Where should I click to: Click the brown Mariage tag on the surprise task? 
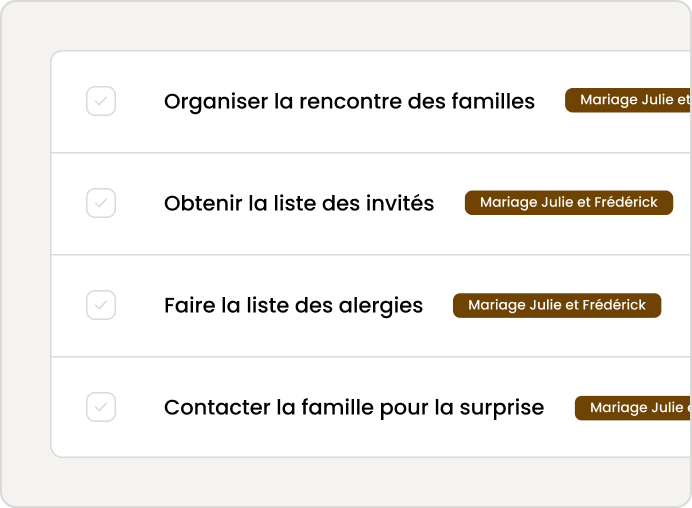coord(635,407)
